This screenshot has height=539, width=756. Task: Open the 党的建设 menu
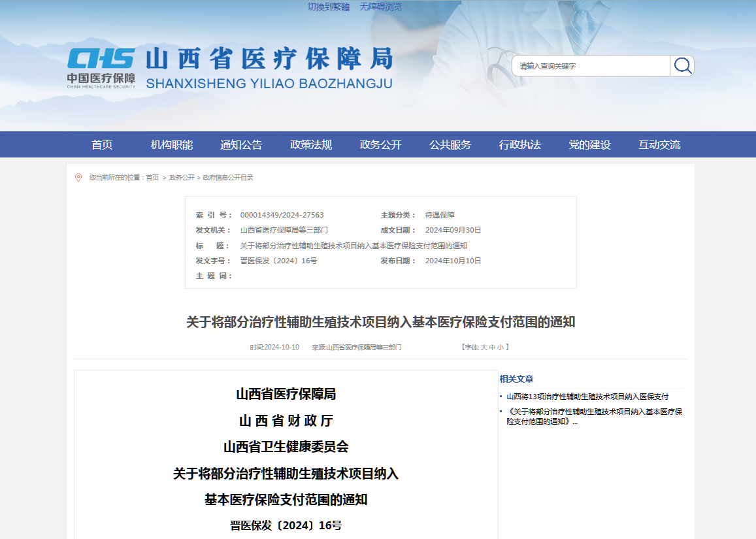(589, 144)
